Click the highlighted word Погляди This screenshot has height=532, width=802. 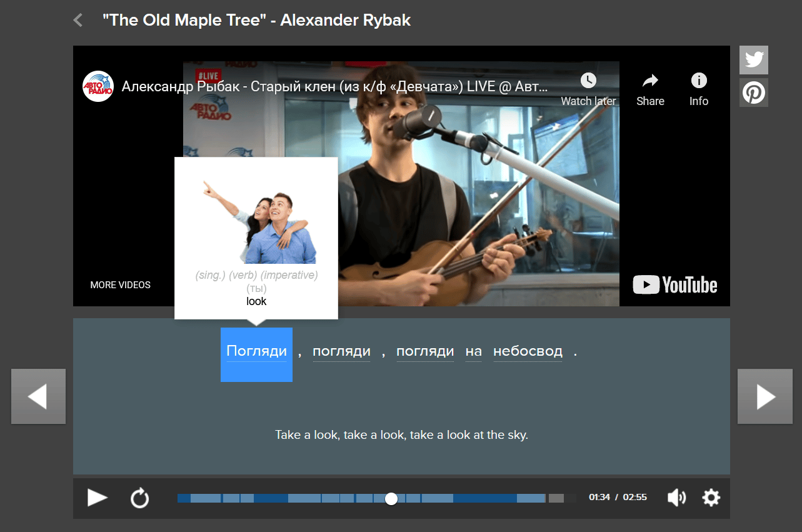coord(256,351)
